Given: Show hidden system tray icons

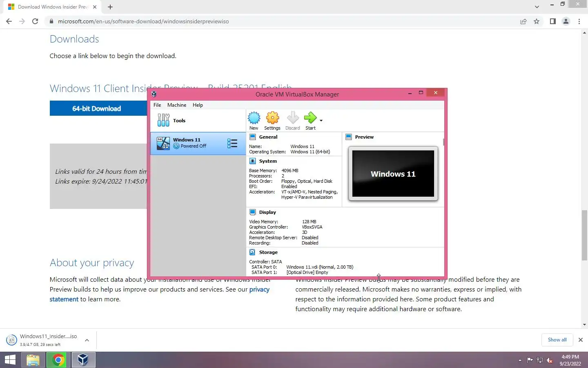Looking at the screenshot, I should (520, 360).
